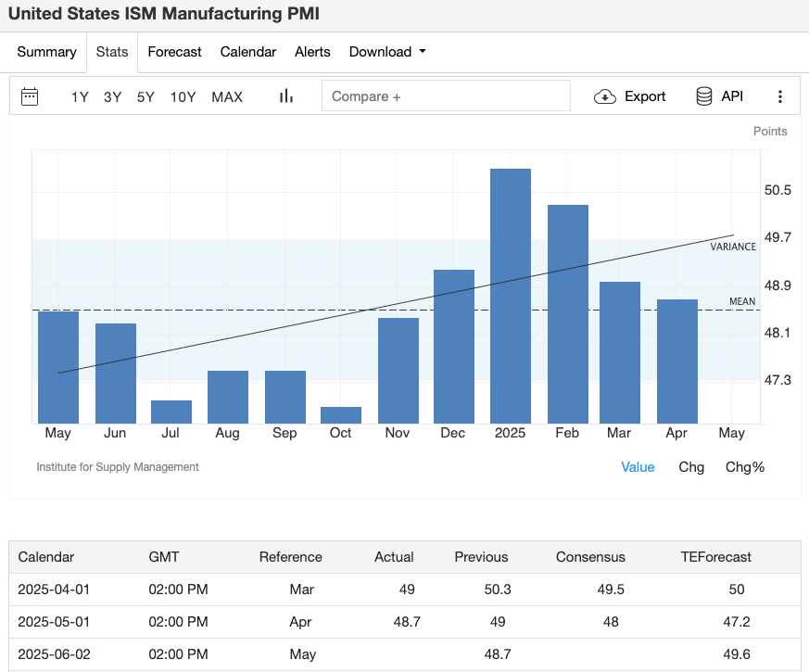Select the MAX time range
This screenshot has height=672, width=809.
226,96
